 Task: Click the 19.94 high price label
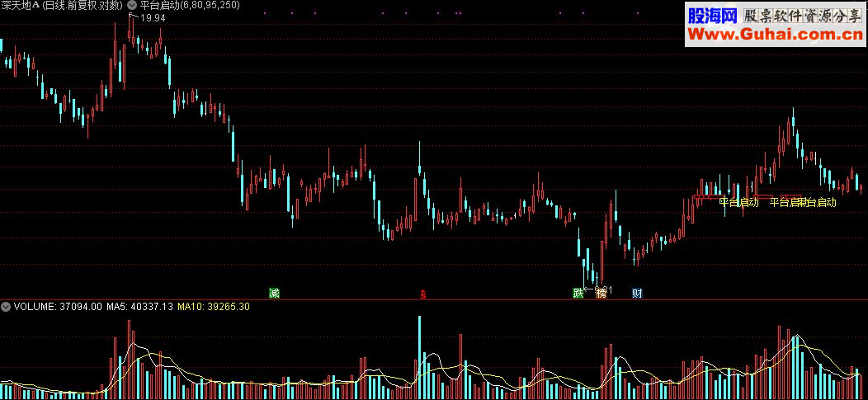click(x=153, y=17)
